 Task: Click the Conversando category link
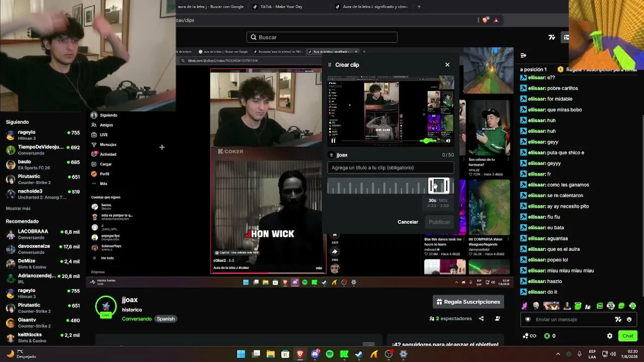(x=136, y=319)
